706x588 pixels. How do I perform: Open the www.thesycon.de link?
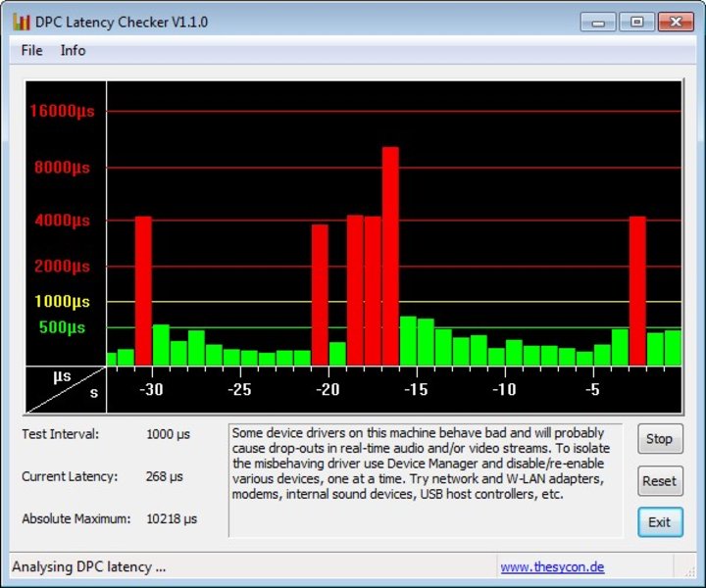(552, 566)
